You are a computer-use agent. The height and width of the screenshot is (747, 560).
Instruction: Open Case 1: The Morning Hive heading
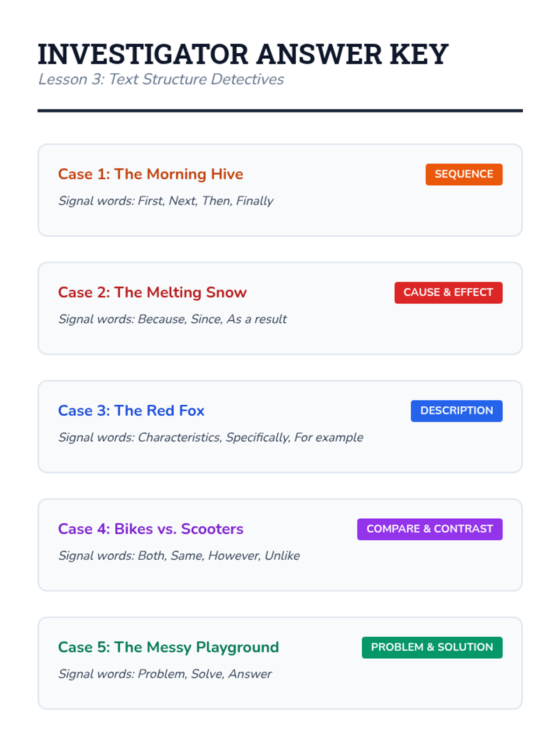pyautogui.click(x=151, y=174)
